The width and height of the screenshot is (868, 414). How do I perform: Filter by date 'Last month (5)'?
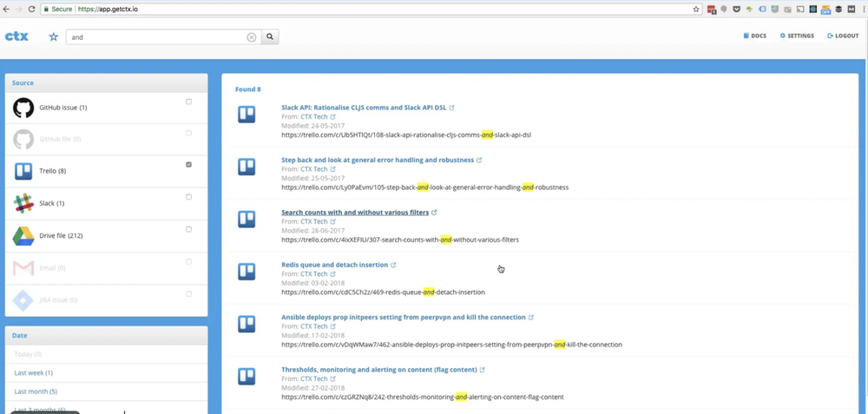click(36, 391)
